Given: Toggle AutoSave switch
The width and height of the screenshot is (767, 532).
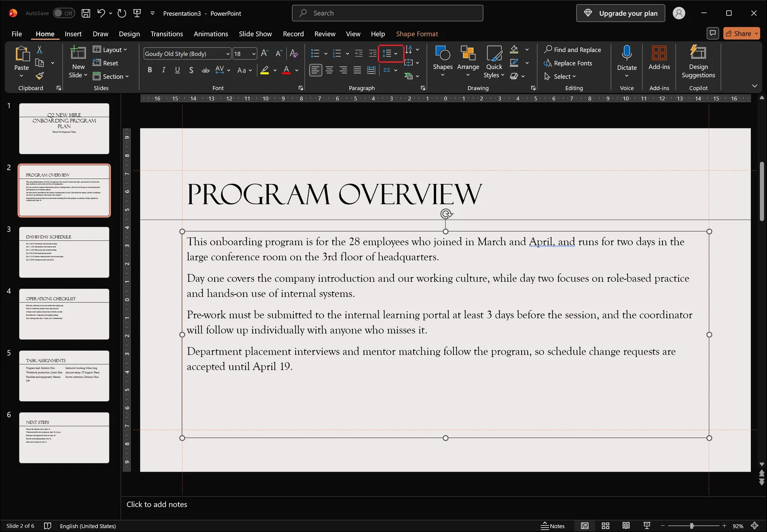Looking at the screenshot, I should click(x=64, y=13).
